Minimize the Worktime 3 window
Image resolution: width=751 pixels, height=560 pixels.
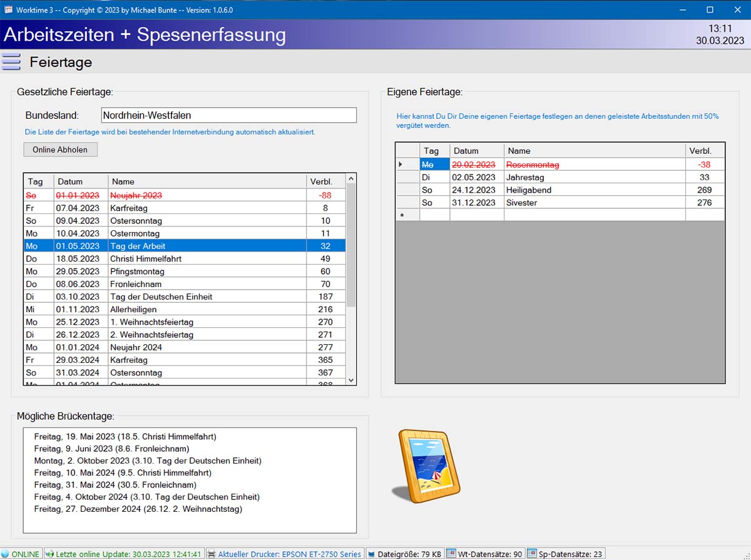tap(682, 9)
